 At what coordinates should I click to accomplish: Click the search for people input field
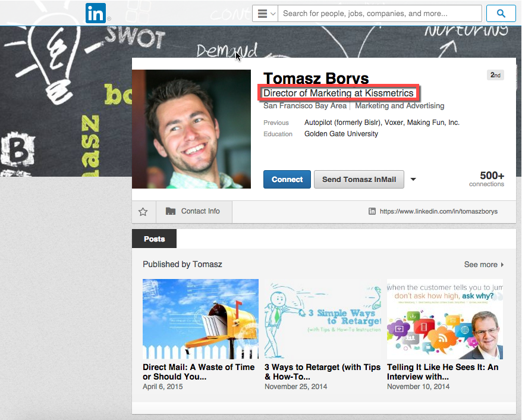coord(381,13)
